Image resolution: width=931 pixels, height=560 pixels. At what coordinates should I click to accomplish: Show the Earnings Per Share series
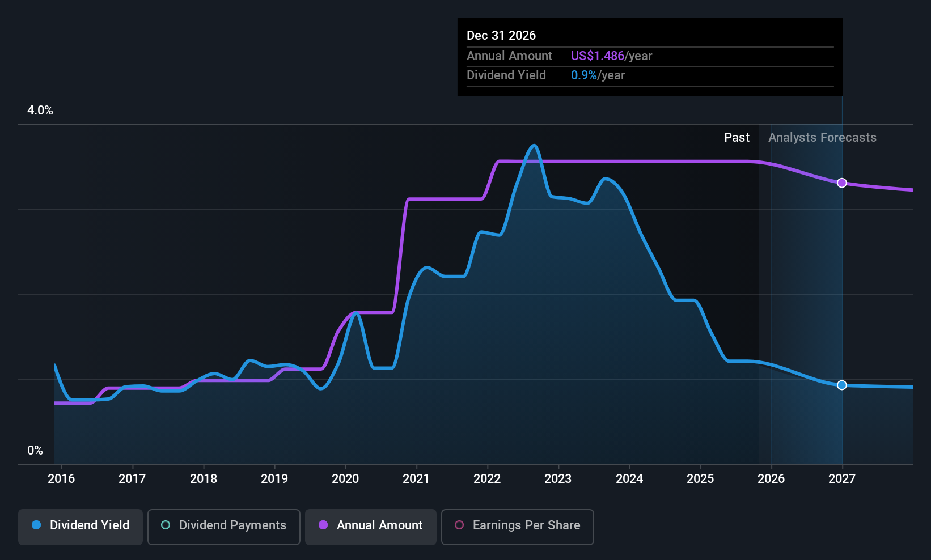coord(517,526)
